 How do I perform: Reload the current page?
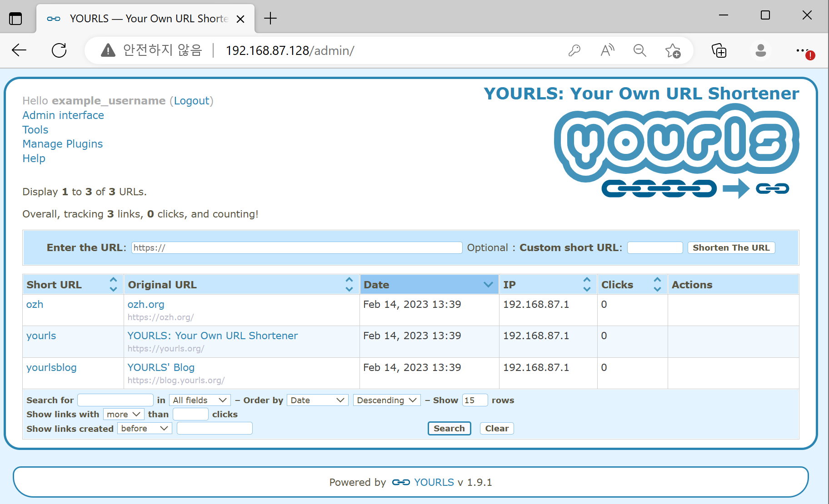[x=59, y=50]
